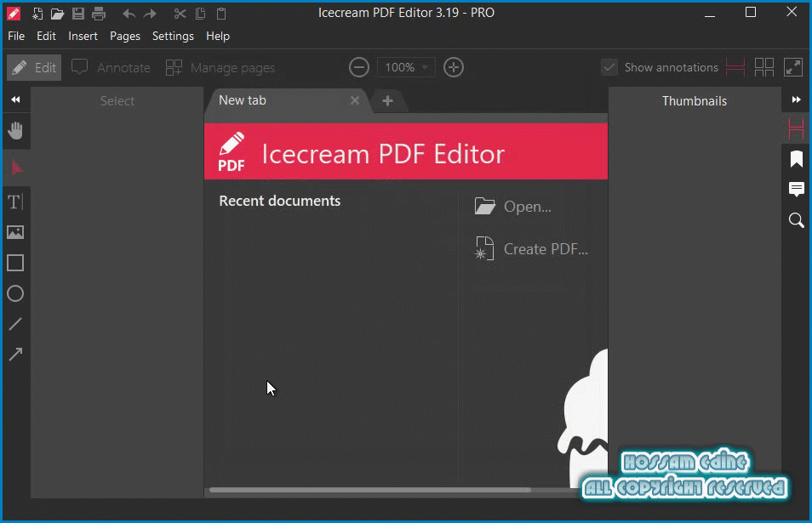This screenshot has width=812, height=523.
Task: Click the horizontal scrollbar at bottom
Action: pyautogui.click(x=370, y=490)
